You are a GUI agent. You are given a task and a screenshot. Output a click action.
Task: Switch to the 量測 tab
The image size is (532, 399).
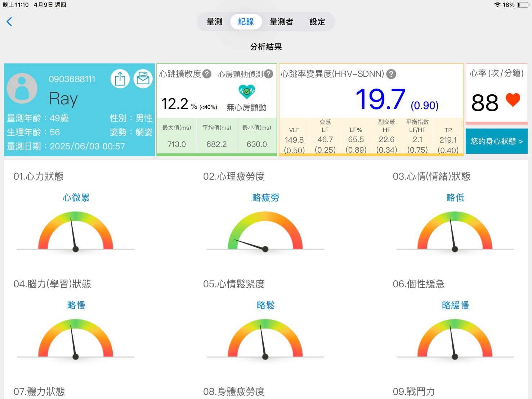214,22
